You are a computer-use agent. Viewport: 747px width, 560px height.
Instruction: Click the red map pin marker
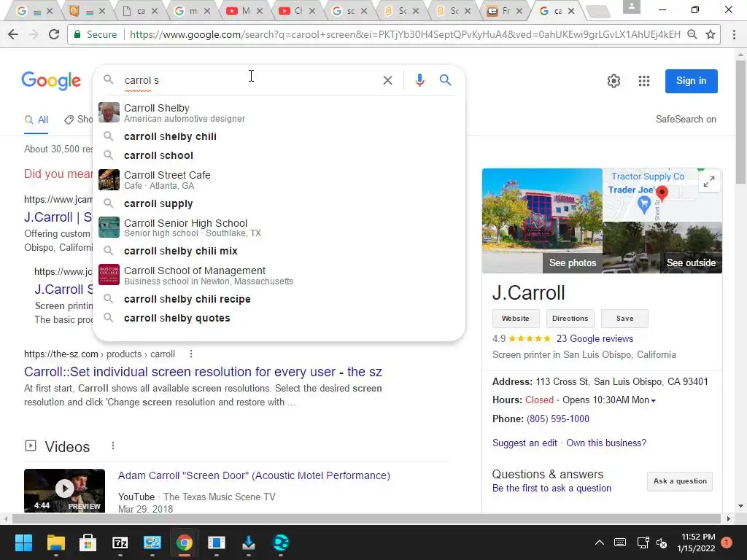click(662, 193)
